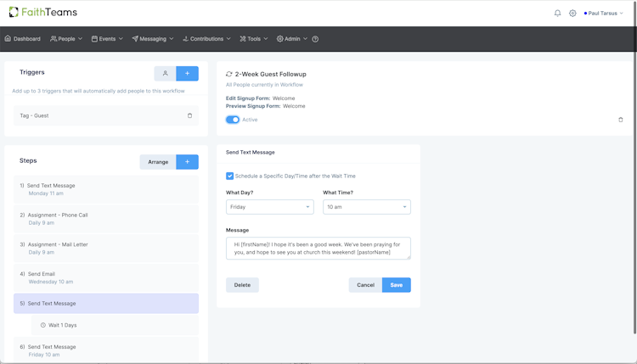
Task: Expand the Paul Tarsus user menu
Action: point(604,14)
